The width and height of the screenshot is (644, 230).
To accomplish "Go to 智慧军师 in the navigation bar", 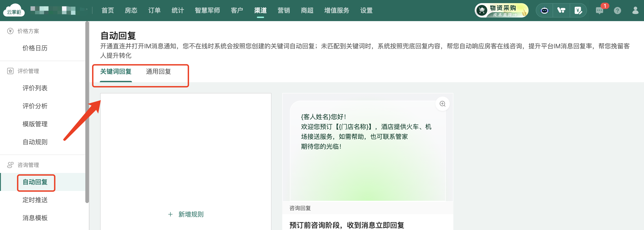I will [207, 11].
